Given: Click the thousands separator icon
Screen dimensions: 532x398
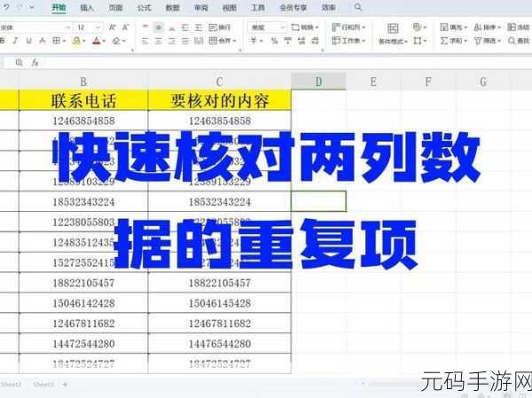Looking at the screenshot, I should point(287,41).
